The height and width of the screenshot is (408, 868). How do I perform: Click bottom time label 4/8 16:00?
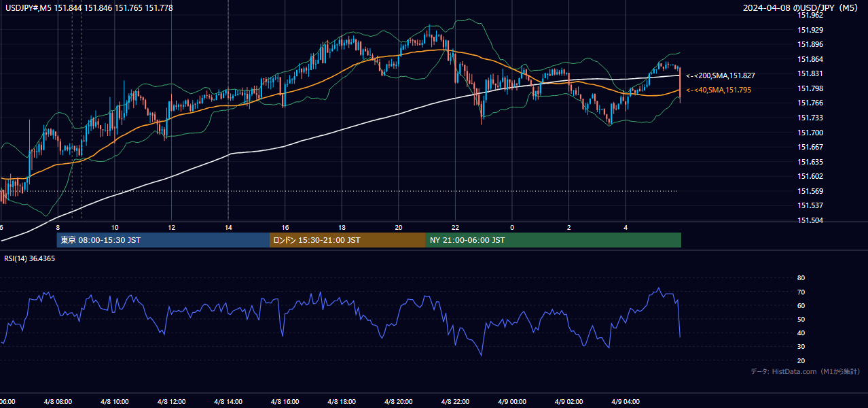click(285, 402)
